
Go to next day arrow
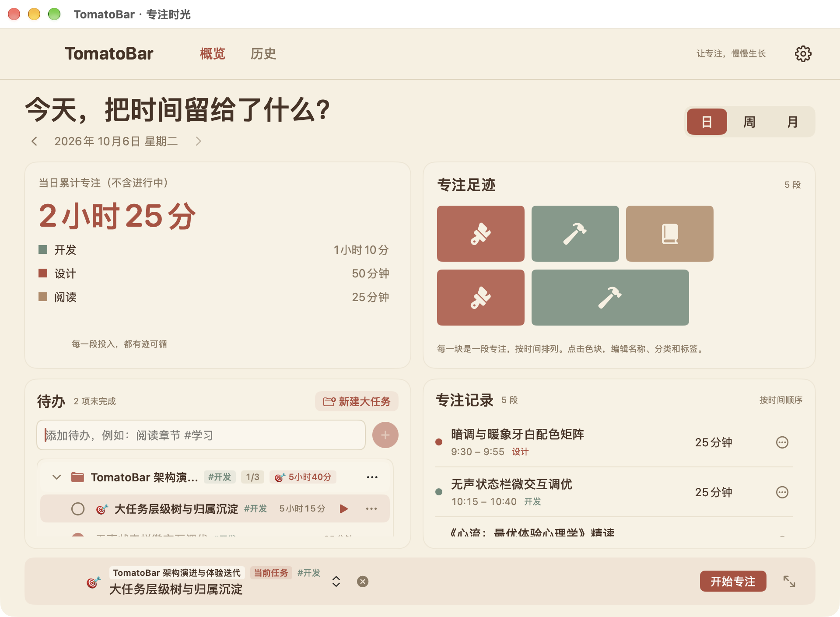coord(198,141)
